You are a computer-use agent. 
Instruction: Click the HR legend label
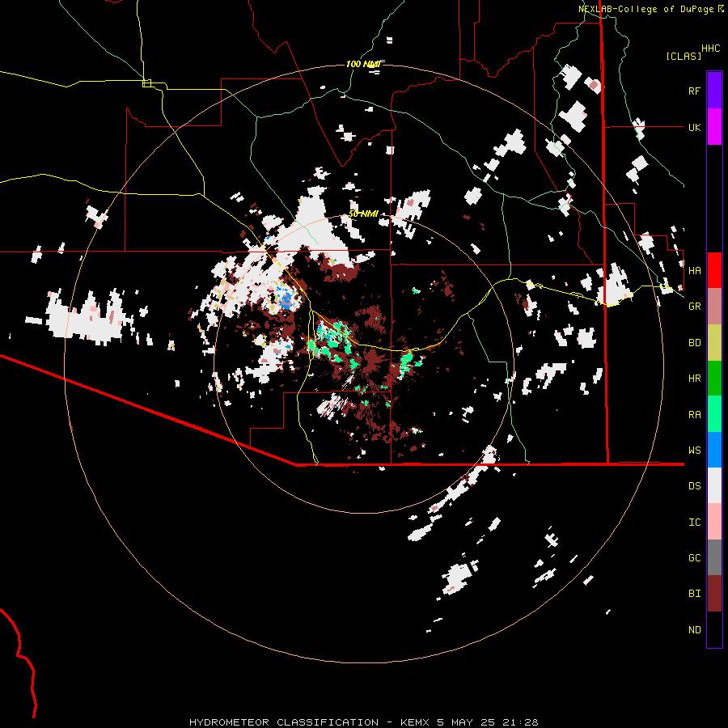(x=694, y=379)
